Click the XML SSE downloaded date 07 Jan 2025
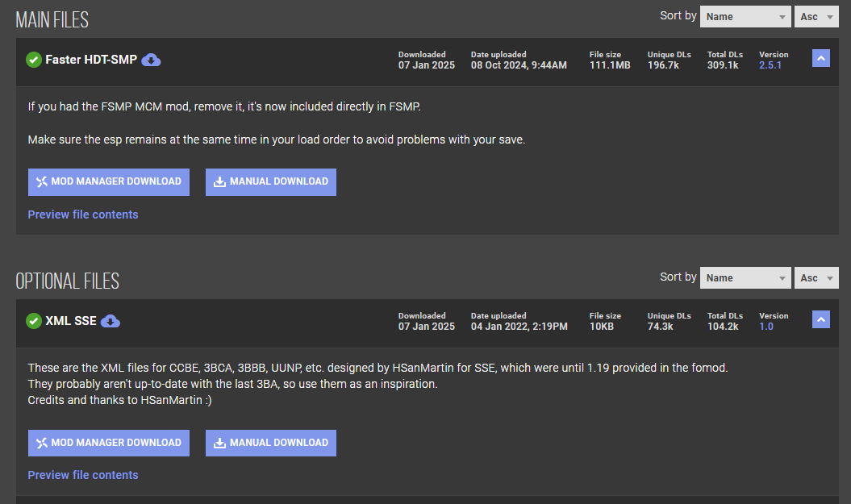This screenshot has width=851, height=504. pyautogui.click(x=427, y=326)
